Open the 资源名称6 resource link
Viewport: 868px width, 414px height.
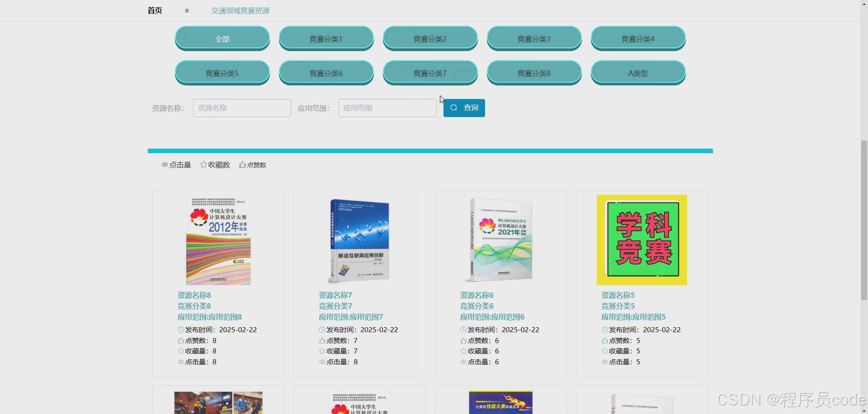tap(476, 295)
